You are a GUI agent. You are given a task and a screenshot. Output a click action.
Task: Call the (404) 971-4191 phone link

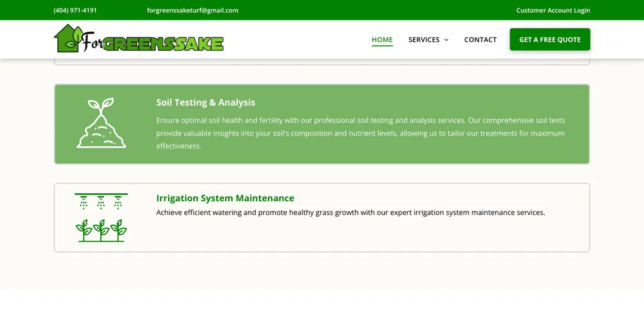click(75, 10)
